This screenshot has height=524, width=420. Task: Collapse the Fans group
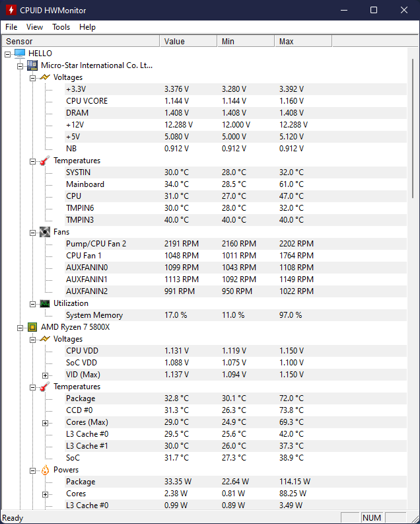[32, 233]
